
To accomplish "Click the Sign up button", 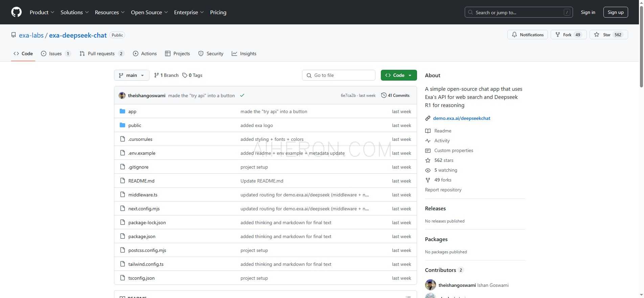I will (x=616, y=12).
